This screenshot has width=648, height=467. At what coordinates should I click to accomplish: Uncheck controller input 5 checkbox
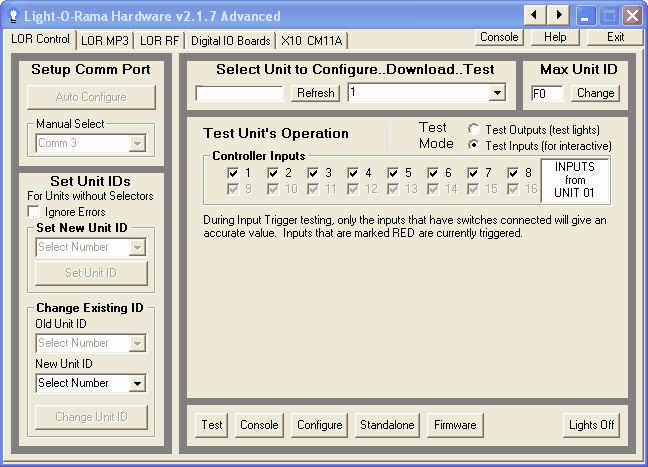click(393, 173)
